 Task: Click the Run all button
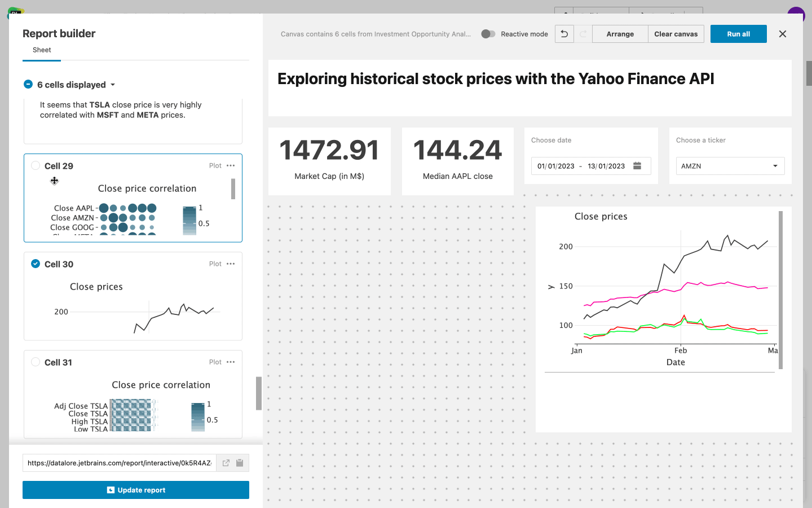click(738, 34)
